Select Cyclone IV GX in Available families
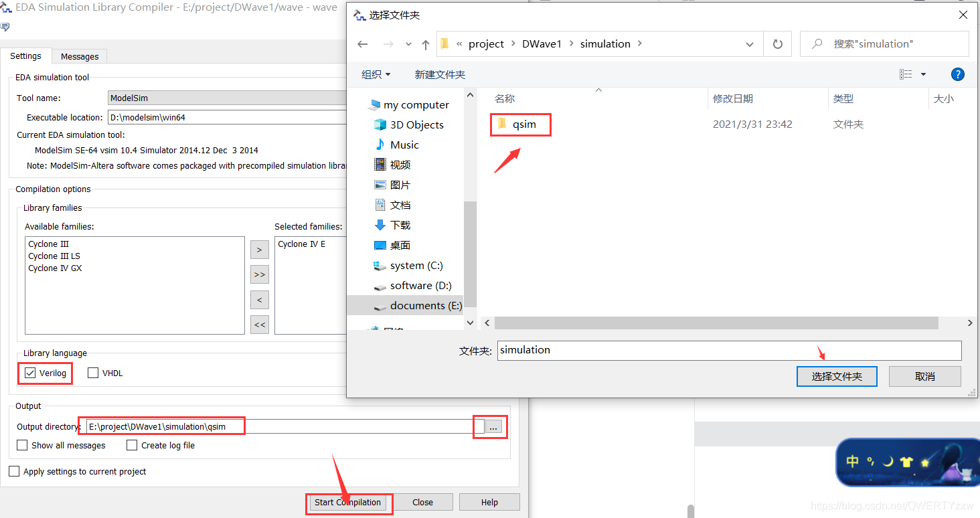Image resolution: width=980 pixels, height=518 pixels. click(x=55, y=268)
